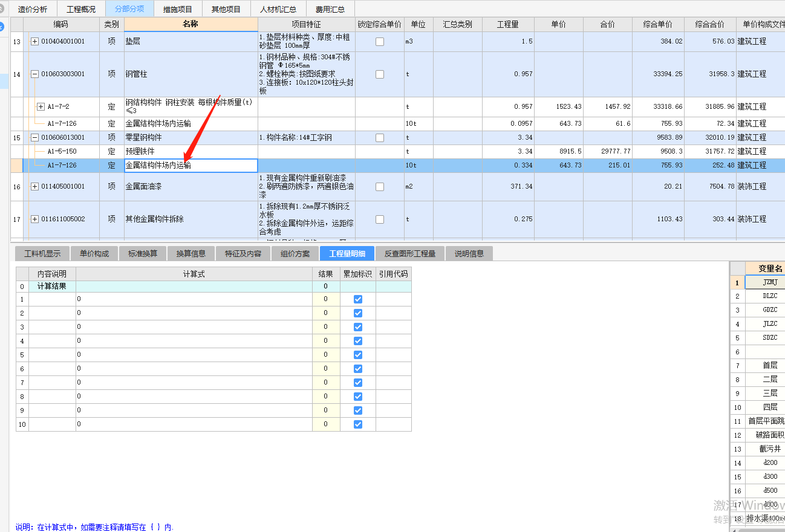Switch to 造价分析 tab

point(33,9)
